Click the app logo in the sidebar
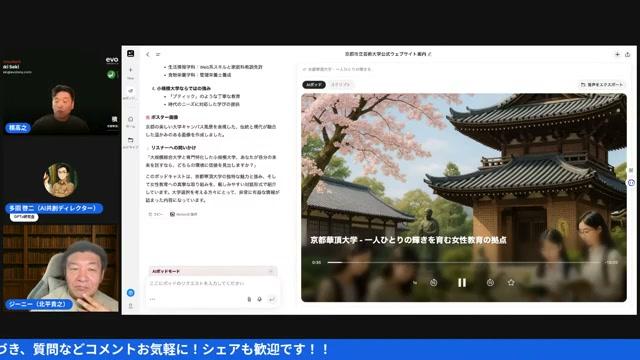This screenshot has width=640, height=360. tap(131, 53)
